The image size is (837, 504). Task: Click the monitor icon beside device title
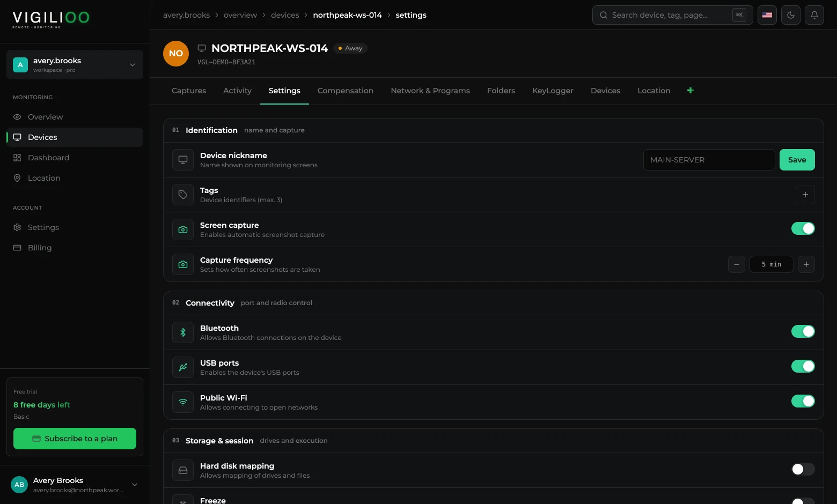click(x=202, y=48)
